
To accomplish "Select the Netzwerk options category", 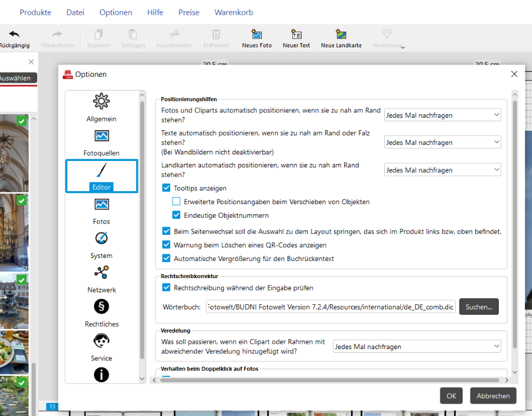I will 102,279.
